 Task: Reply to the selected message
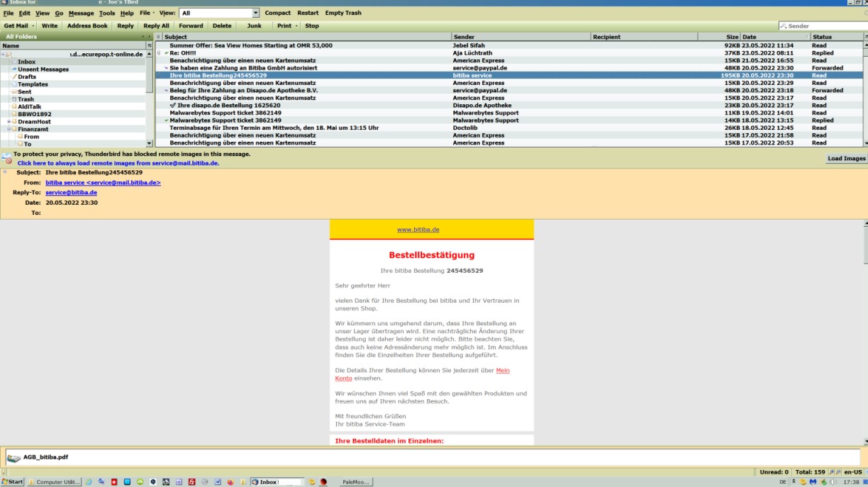coord(126,26)
